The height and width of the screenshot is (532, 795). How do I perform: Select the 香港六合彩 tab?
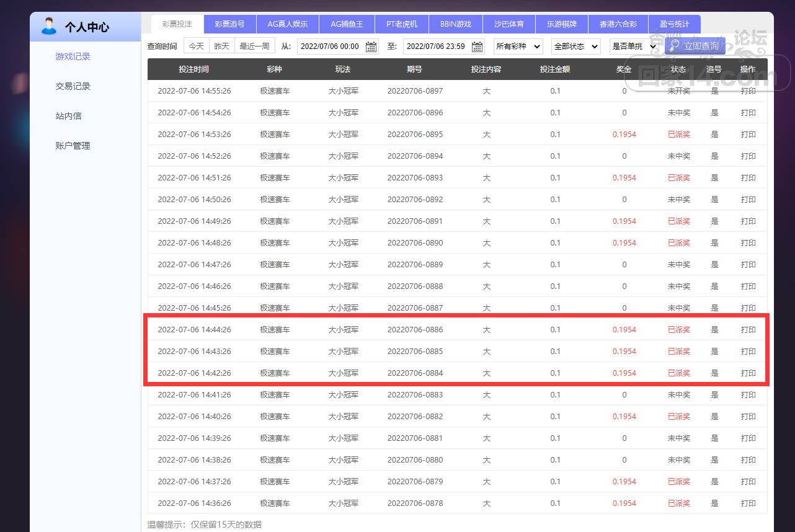(x=618, y=24)
